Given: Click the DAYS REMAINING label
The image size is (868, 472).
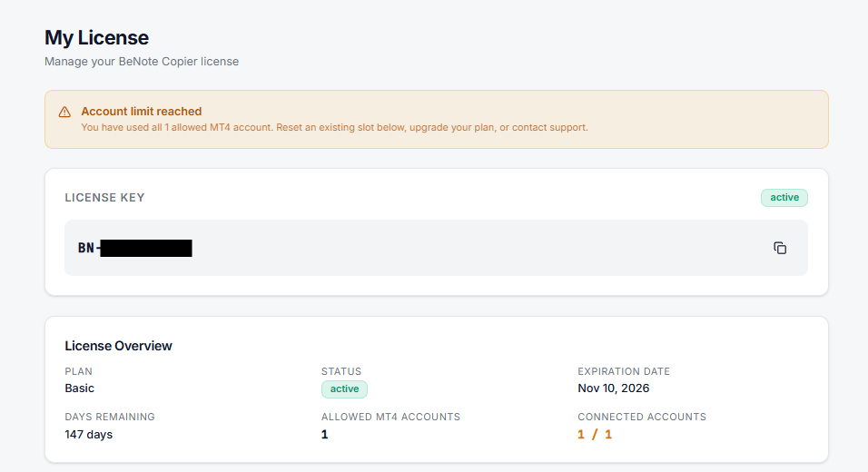Looking at the screenshot, I should pyautogui.click(x=110, y=417).
